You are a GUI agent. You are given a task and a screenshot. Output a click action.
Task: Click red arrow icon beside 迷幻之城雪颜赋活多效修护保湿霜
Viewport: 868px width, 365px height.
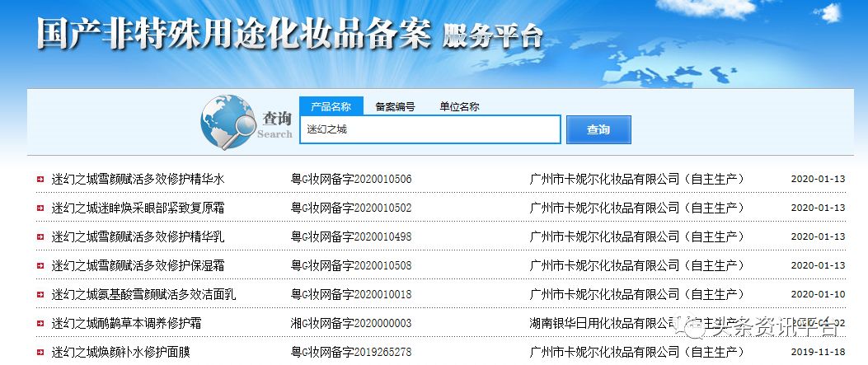40,265
